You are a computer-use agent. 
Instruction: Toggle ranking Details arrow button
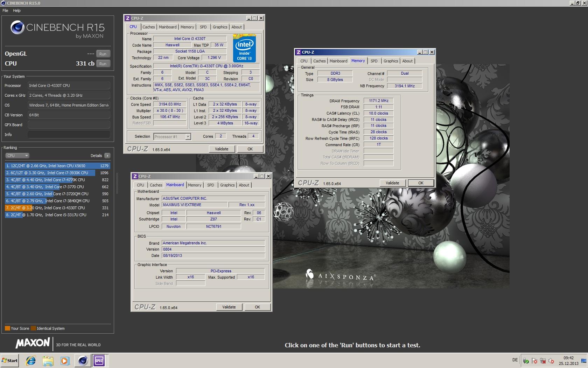107,156
